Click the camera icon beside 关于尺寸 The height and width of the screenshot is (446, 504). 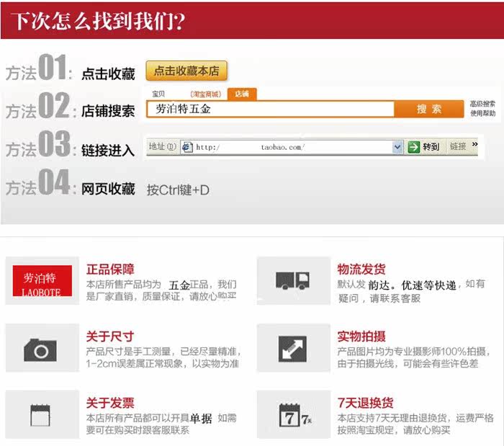coord(40,350)
